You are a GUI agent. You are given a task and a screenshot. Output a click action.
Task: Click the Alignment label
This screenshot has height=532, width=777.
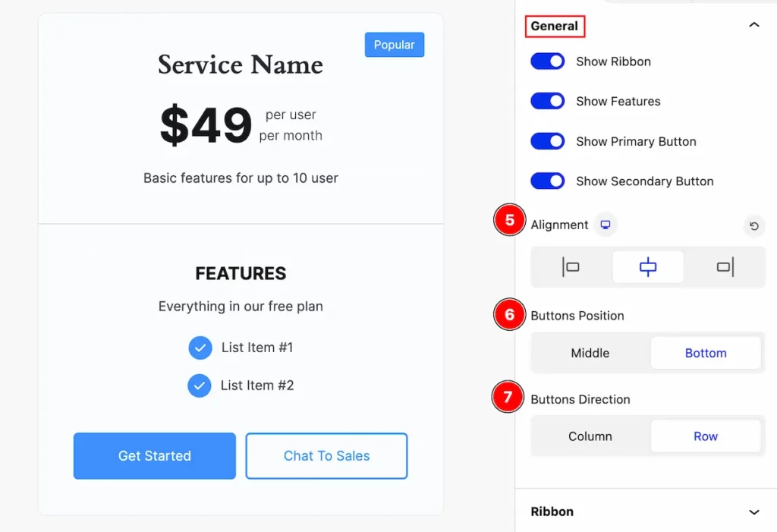(x=559, y=225)
